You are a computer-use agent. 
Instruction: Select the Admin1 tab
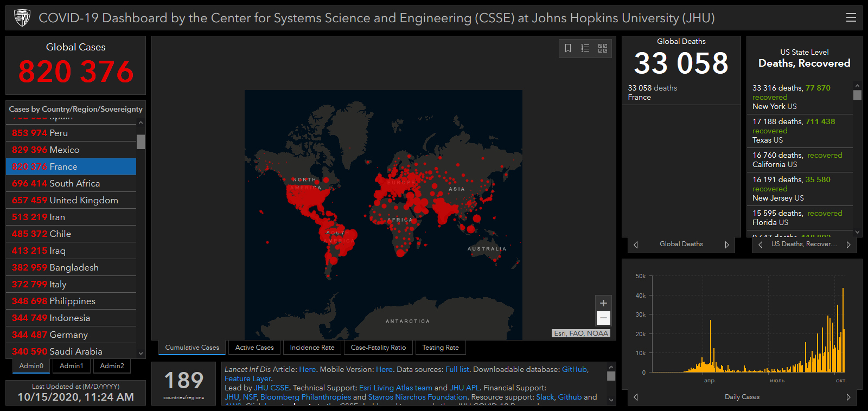click(x=72, y=366)
